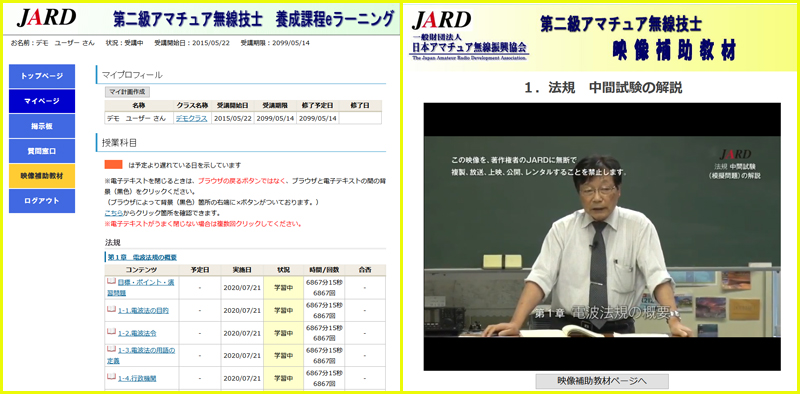Click the ログアウト button
This screenshot has width=800, height=394.
(42, 201)
